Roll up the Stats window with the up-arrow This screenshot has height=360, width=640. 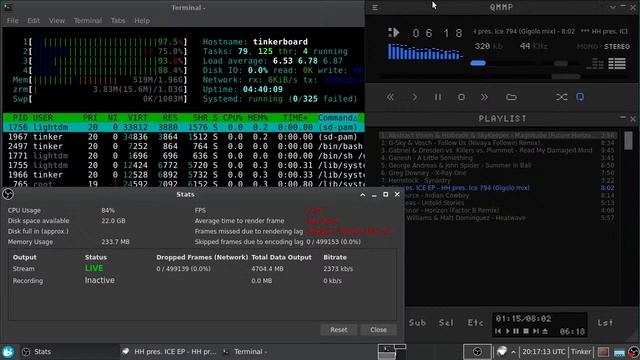[362, 195]
